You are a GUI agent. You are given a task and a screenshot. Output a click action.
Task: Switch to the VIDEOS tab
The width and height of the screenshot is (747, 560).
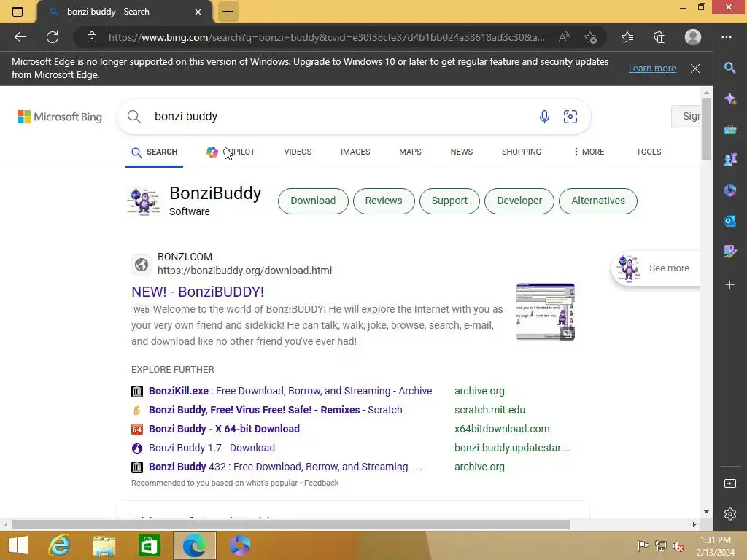click(x=298, y=152)
